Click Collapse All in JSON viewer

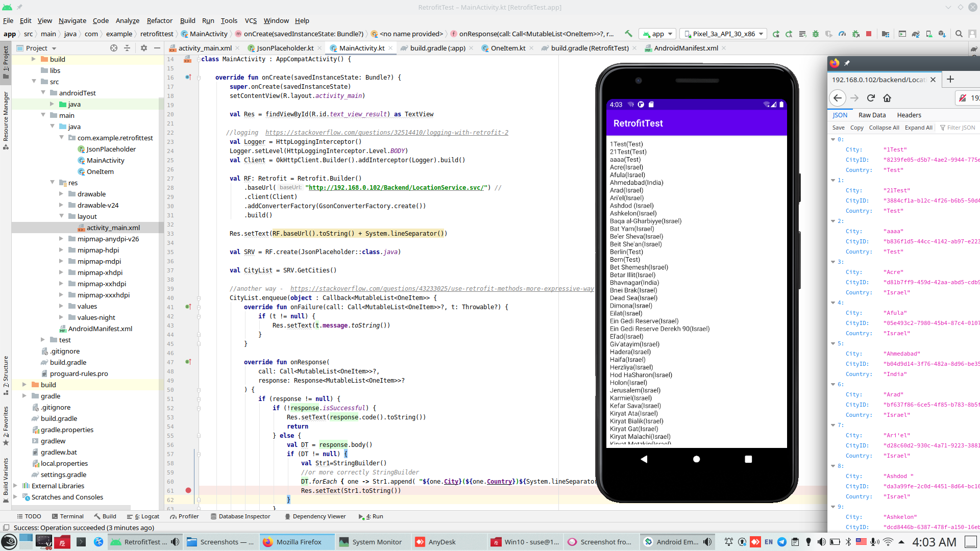884,128
